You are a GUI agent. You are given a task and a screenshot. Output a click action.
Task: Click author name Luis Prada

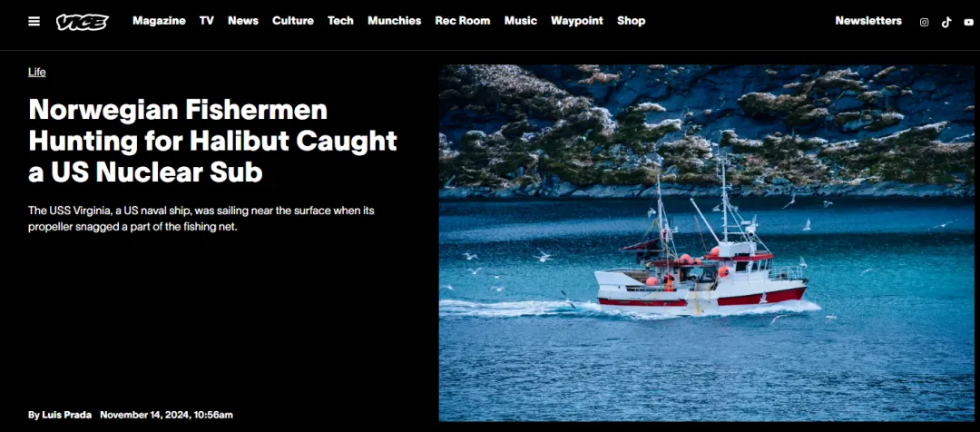pyautogui.click(x=67, y=415)
